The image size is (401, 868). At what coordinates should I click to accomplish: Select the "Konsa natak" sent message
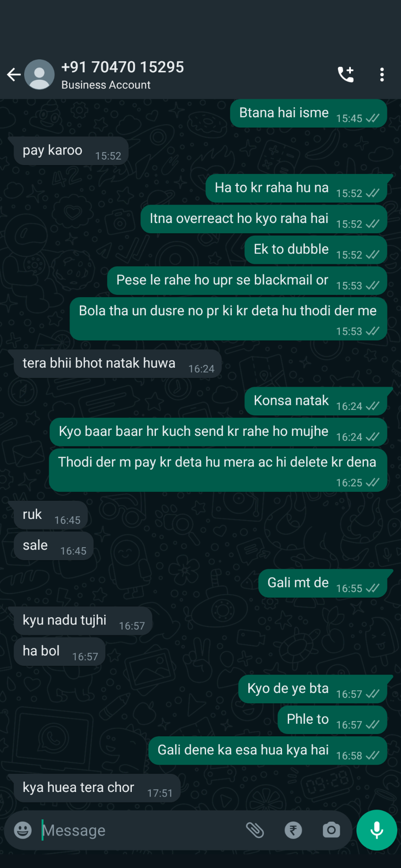pyautogui.click(x=316, y=401)
